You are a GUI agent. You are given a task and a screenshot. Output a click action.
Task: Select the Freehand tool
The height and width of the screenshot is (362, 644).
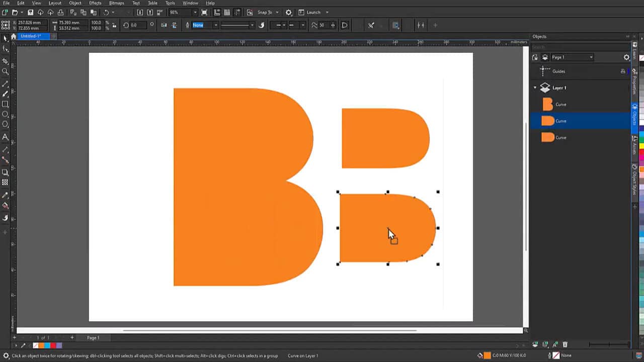click(6, 83)
